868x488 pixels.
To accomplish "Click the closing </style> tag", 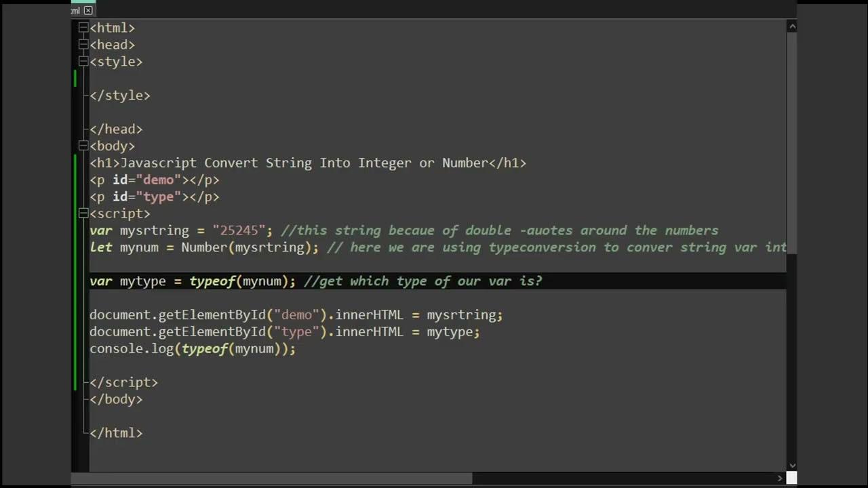I will pyautogui.click(x=120, y=96).
